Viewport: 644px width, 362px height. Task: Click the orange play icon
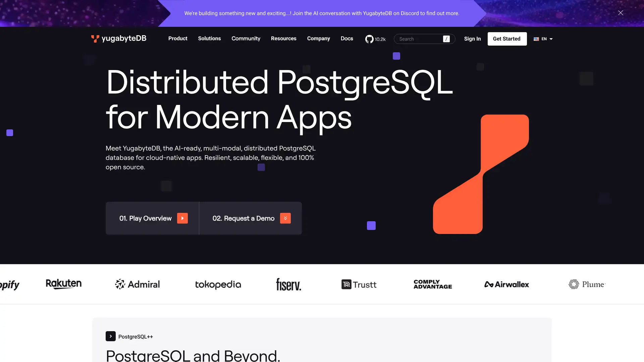[182, 218]
